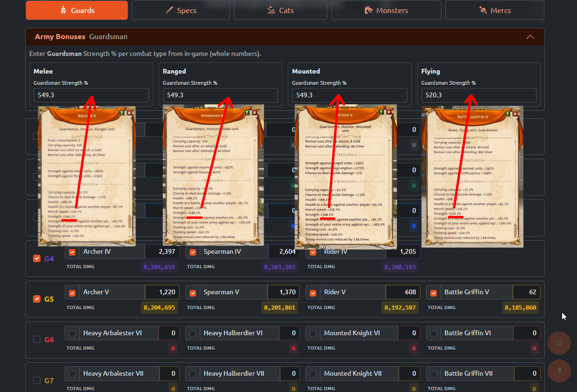Select the Spearman IV total damage 8,203,303
The height and width of the screenshot is (392, 577).
tap(280, 267)
